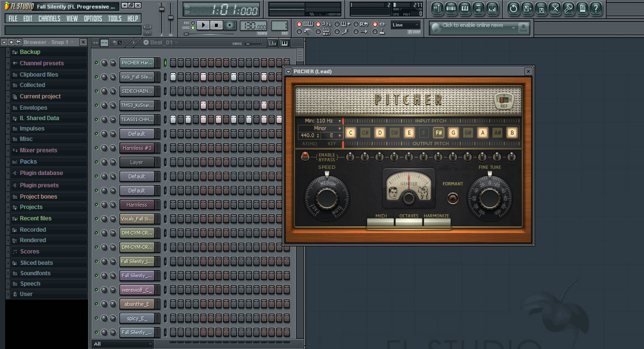Click the undo history circular arrow icon
The height and width of the screenshot is (349, 644).
513,8
